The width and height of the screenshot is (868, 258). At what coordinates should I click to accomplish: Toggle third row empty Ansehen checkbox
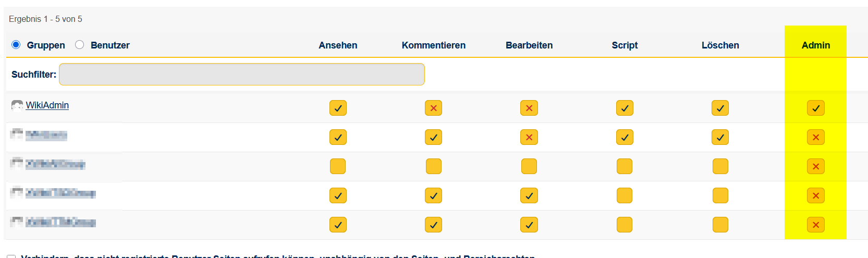(338, 166)
